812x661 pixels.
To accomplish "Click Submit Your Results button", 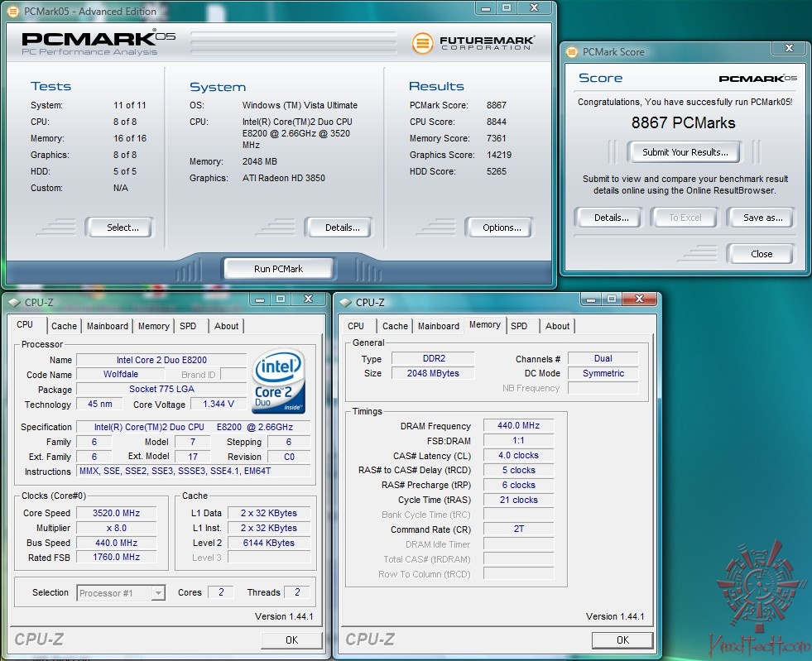I will click(x=685, y=152).
